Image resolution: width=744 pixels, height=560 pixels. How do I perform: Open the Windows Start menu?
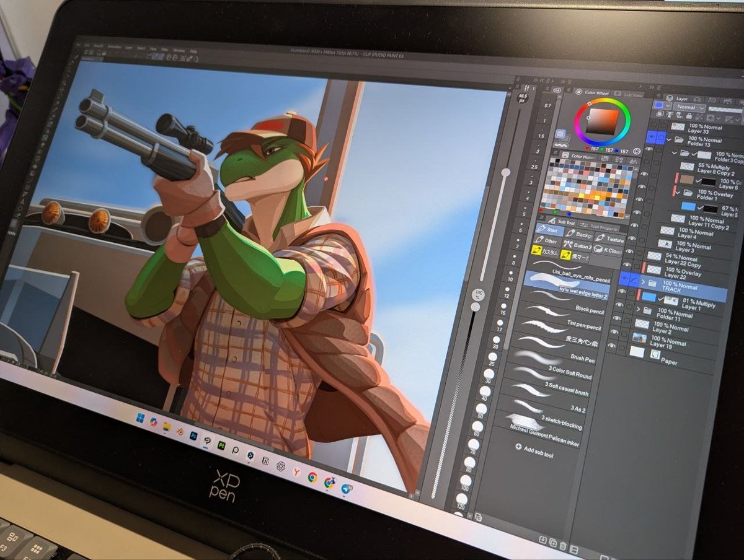click(x=140, y=418)
